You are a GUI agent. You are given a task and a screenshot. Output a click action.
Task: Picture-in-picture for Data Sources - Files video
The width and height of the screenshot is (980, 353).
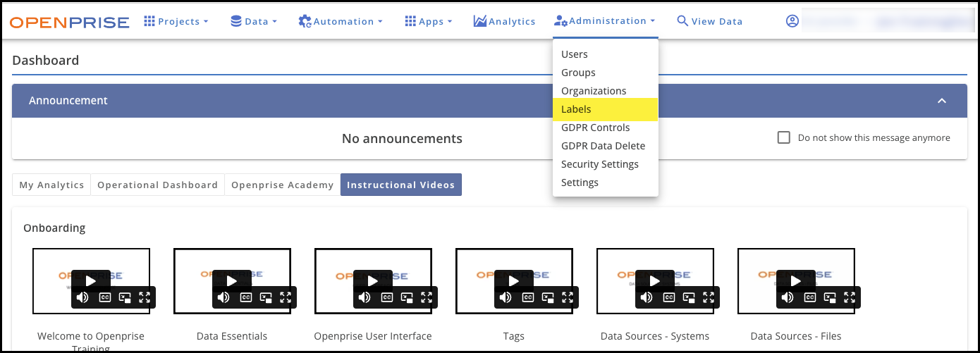point(830,297)
